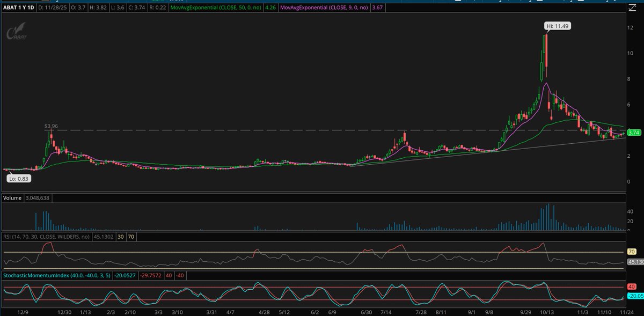Click the Lo: 0.83 price bubble
The width and height of the screenshot is (644, 316).
pyautogui.click(x=18, y=178)
